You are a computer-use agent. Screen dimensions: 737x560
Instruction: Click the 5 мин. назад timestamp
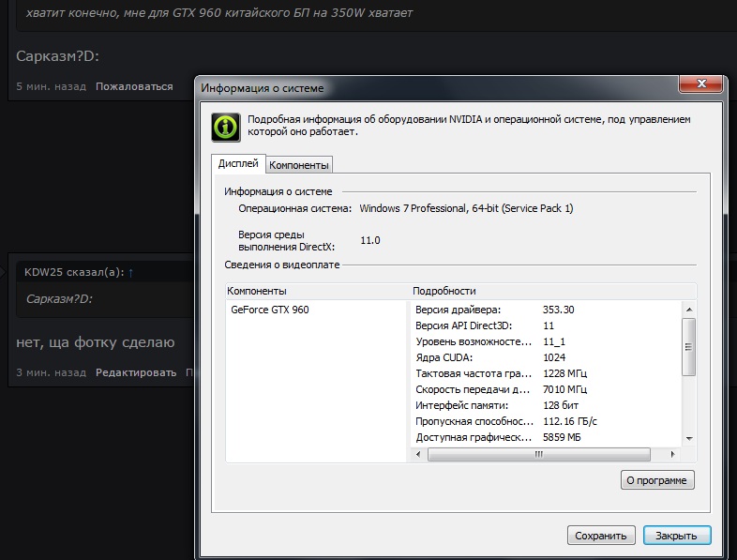click(x=52, y=86)
